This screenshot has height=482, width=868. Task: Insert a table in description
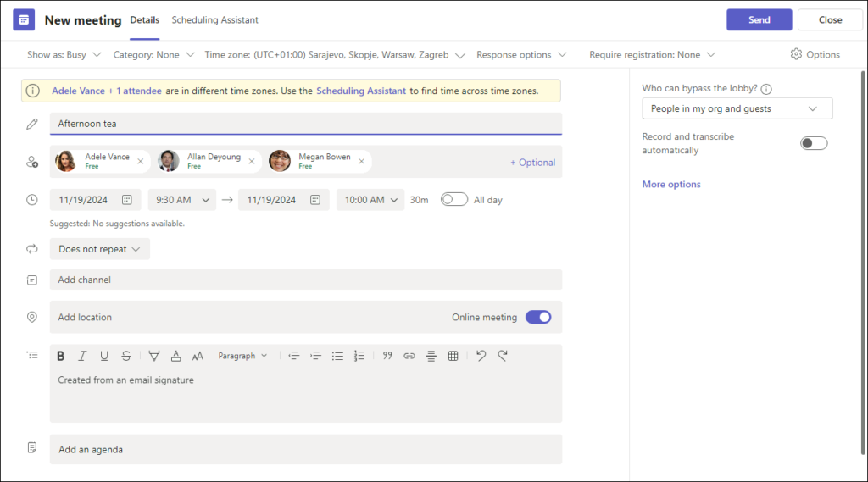tap(453, 356)
